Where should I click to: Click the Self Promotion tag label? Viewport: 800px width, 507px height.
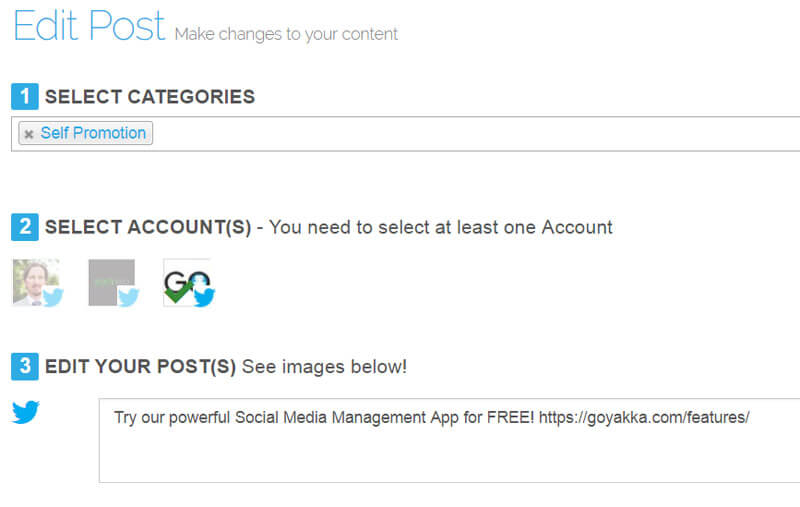(x=93, y=133)
